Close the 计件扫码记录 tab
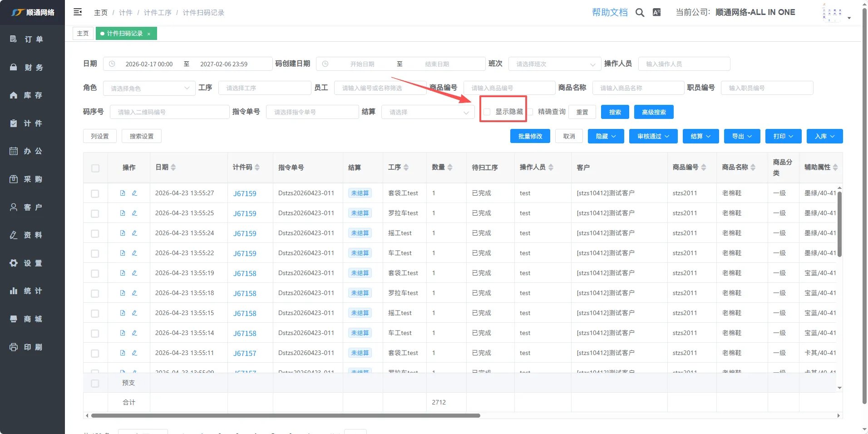The width and height of the screenshot is (868, 434). coord(149,34)
